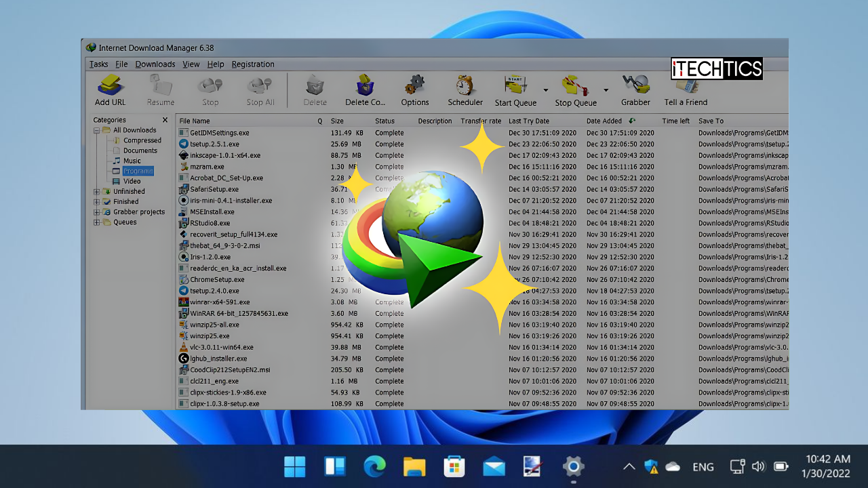The height and width of the screenshot is (488, 868).
Task: Open the Start Queue dropdown arrow
Action: point(545,90)
